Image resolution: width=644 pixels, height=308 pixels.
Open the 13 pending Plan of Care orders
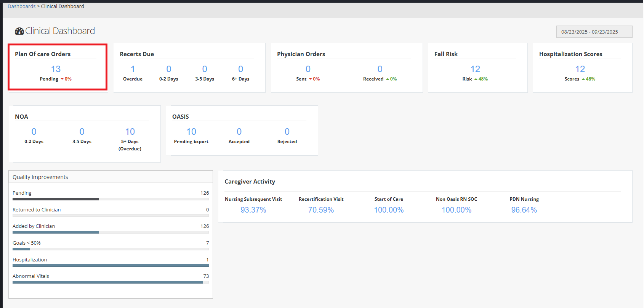pos(56,69)
